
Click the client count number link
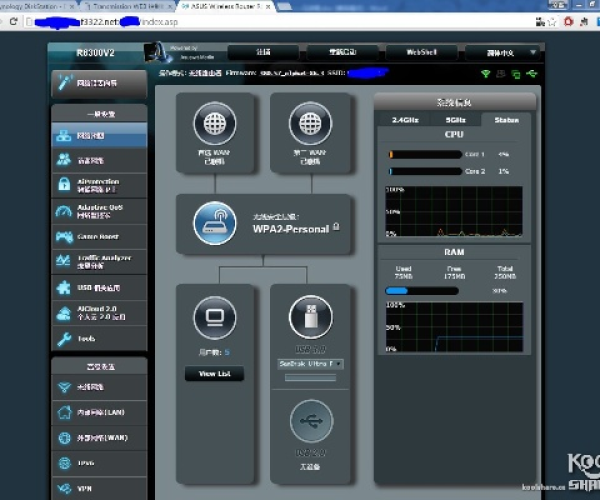(227, 352)
